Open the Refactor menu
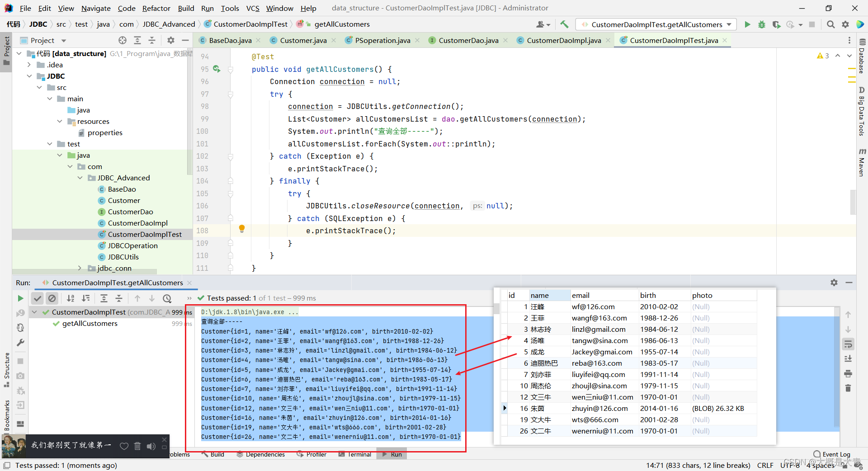This screenshot has width=868, height=471. (x=156, y=8)
